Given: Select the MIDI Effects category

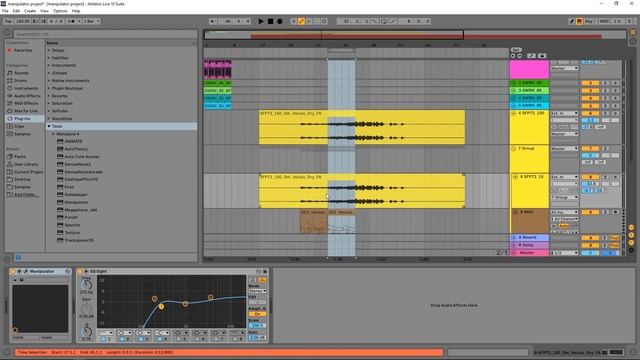Looking at the screenshot, I should (x=26, y=103).
